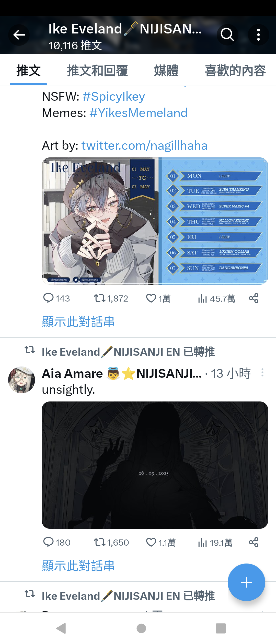The height and width of the screenshot is (644, 276).
Task: Switch to the 推文和回覆 tab
Action: point(97,71)
